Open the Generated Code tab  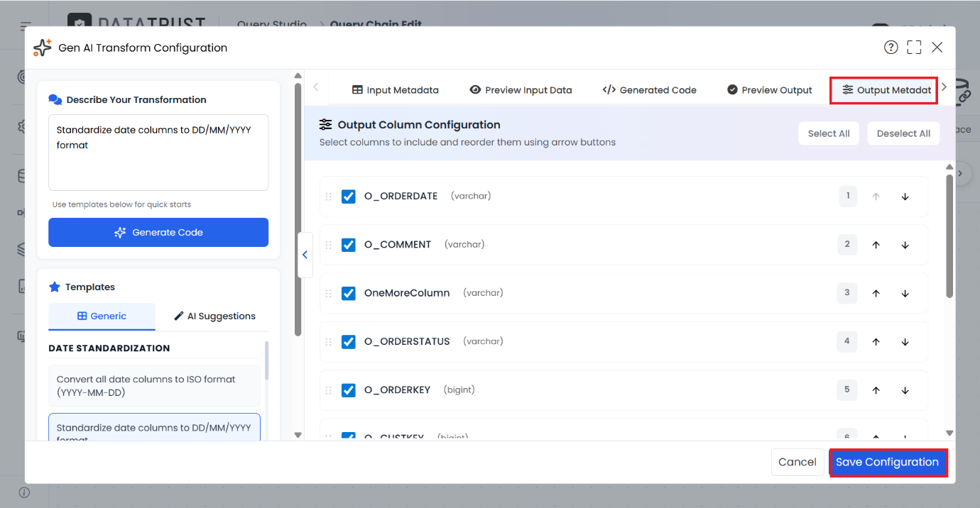point(649,90)
